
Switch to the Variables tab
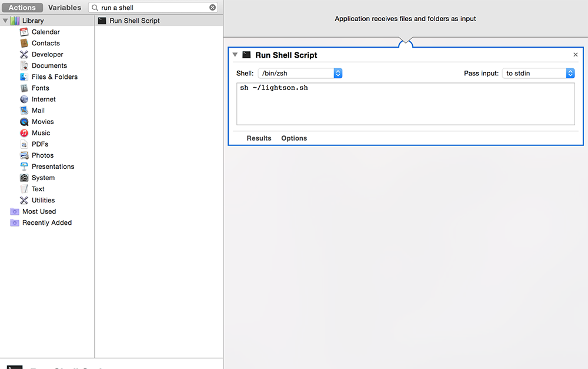click(x=65, y=8)
